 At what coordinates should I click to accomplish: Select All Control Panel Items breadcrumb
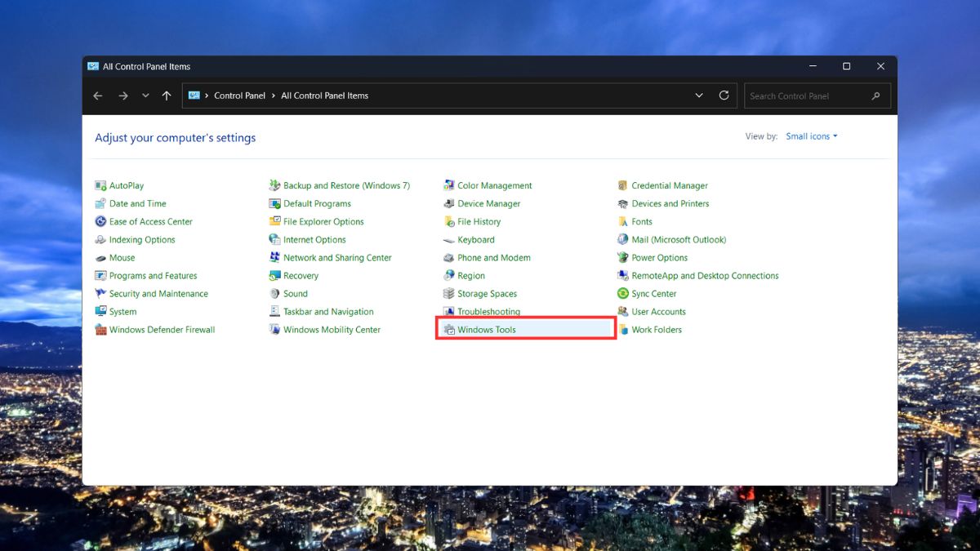pos(324,96)
